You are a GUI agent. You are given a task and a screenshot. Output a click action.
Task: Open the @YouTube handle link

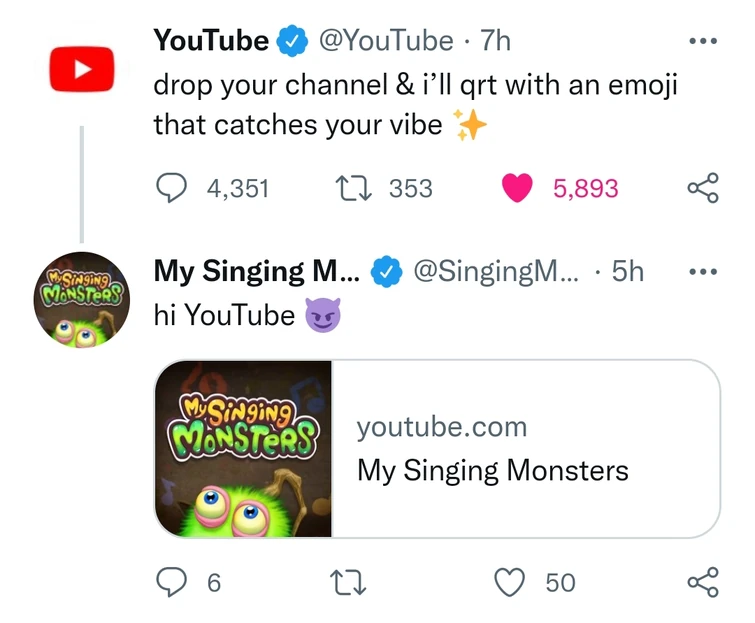384,41
